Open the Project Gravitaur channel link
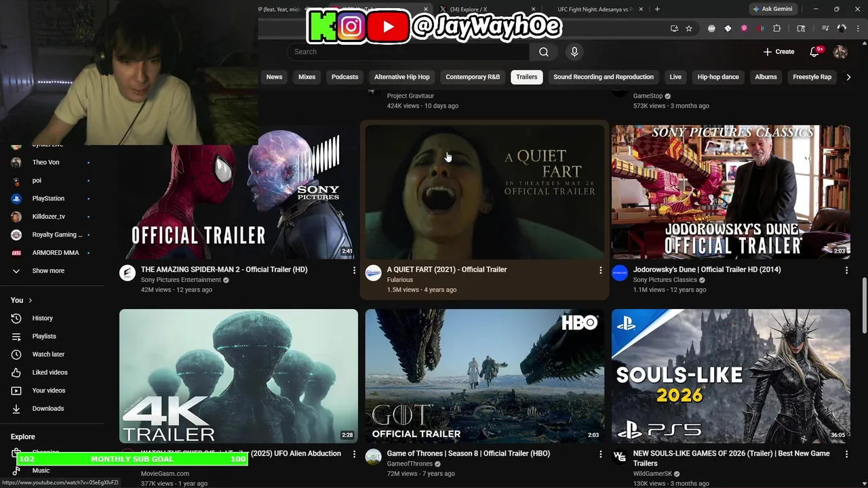The width and height of the screenshot is (868, 488). (410, 96)
